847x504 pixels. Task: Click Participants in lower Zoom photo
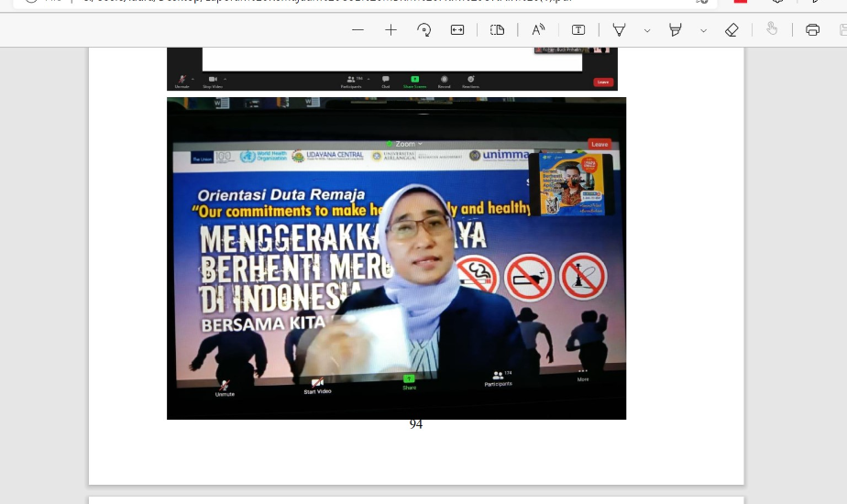[498, 378]
